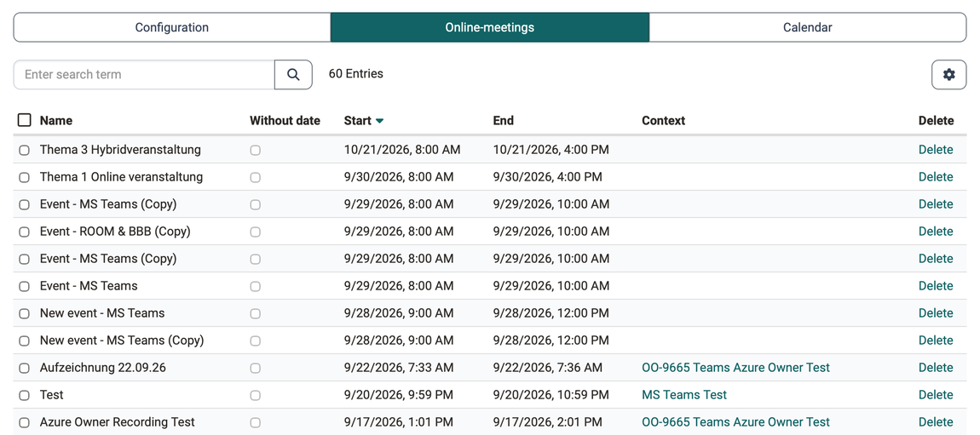Toggle Without date for Thema 1 Online veranstaltung
The image size is (980, 435).
[255, 177]
